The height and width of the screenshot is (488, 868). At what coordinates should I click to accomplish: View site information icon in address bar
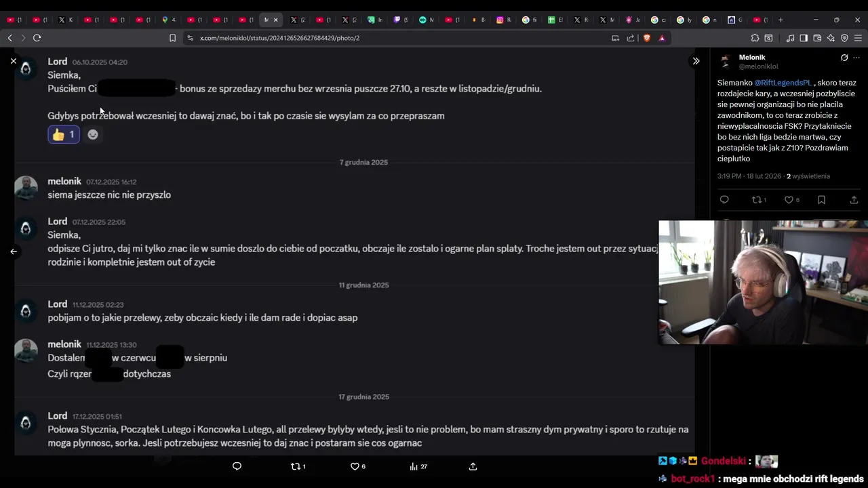point(190,38)
